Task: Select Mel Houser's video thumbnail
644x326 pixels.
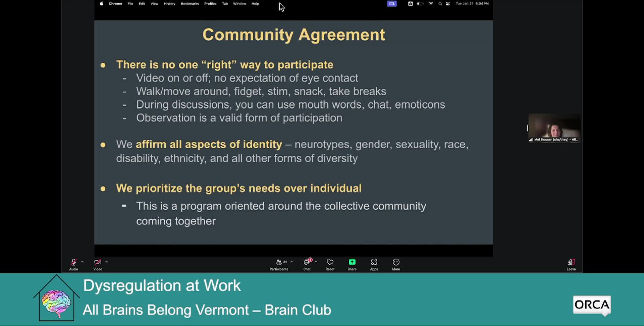Action: click(554, 128)
